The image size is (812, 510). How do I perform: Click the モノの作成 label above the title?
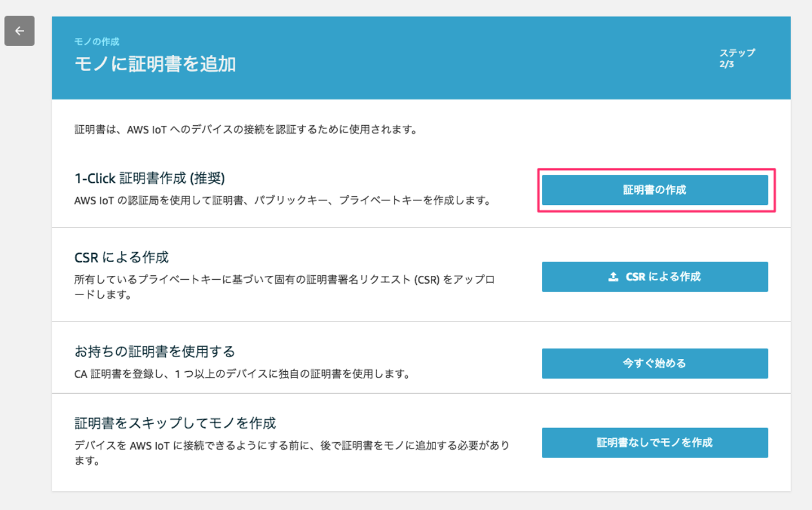click(x=96, y=42)
